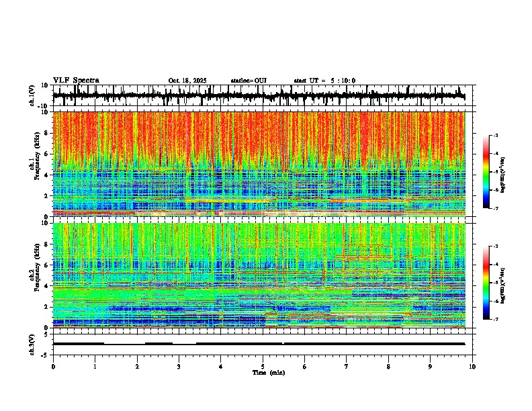Image resolution: width=532 pixels, height=411 pixels.
Task: Click the "Time (min)" axis label
Action: [269, 373]
